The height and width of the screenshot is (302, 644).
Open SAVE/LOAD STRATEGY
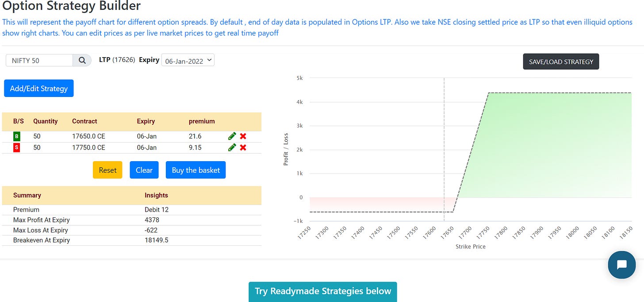coord(561,62)
